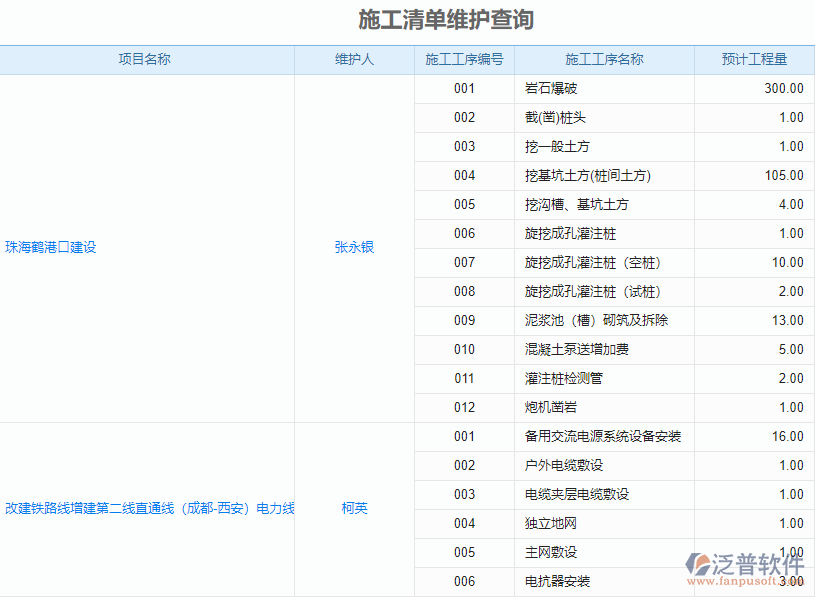Click the quantity 300.00 for 岩石爆破
Viewport: 815px width, 597px height.
[x=786, y=88]
